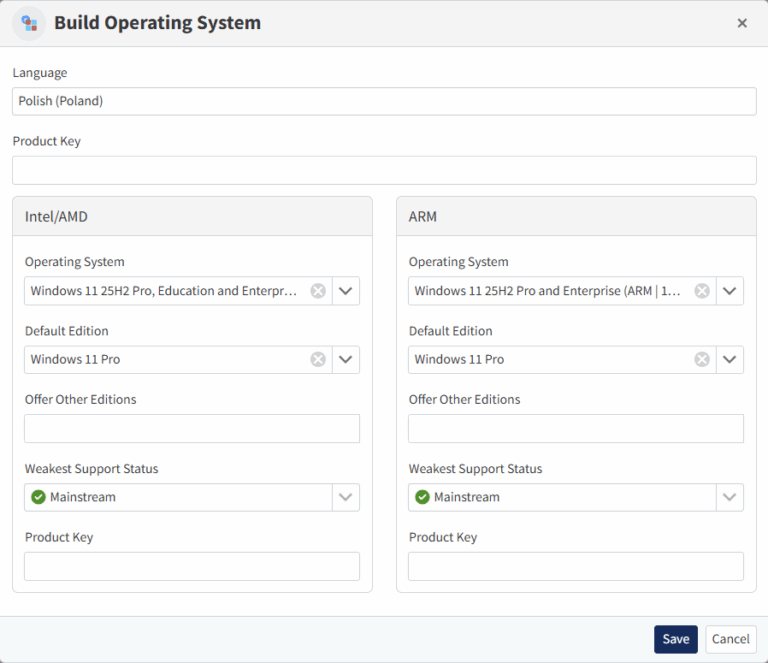Click the Language field showing Polish (Poland)
The image size is (768, 663).
[x=384, y=101]
